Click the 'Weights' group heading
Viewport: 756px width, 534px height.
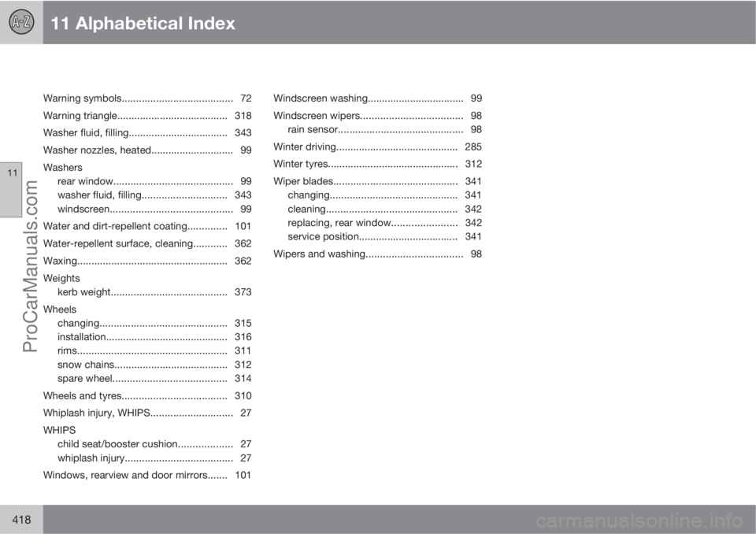[x=61, y=278]
